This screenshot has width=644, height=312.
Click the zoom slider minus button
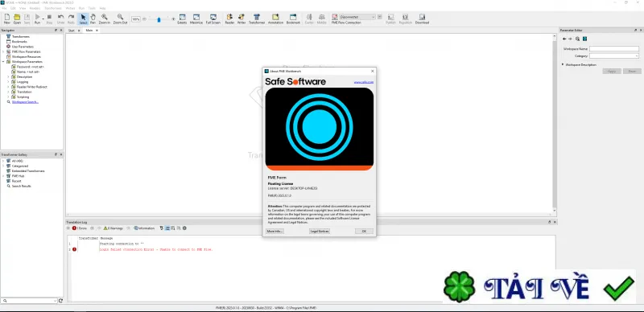pyautogui.click(x=144, y=18)
